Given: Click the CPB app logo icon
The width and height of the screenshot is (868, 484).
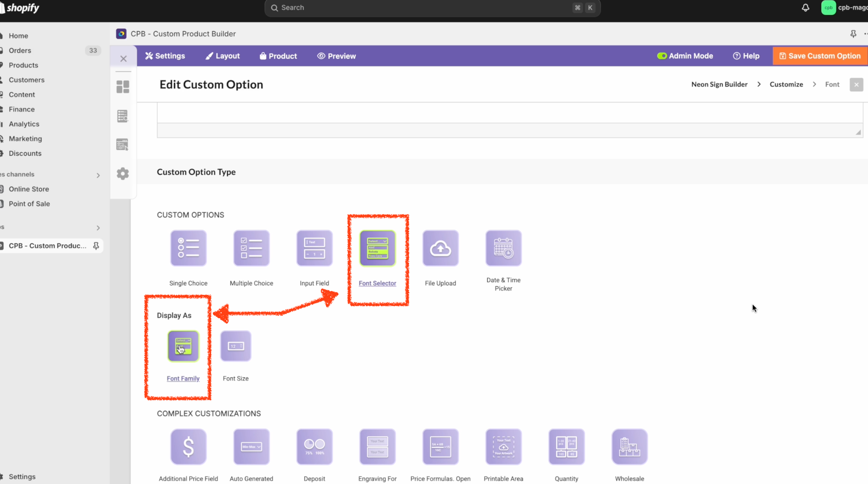Looking at the screenshot, I should pos(121,34).
